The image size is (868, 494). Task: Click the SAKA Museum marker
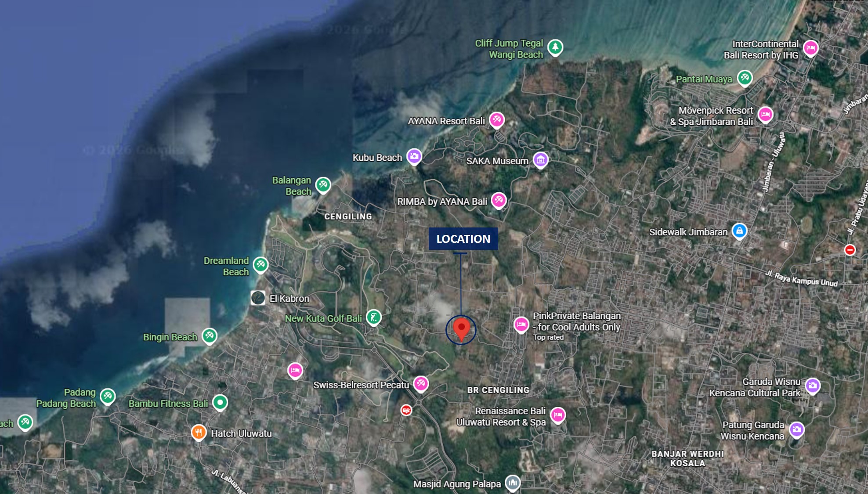(541, 160)
